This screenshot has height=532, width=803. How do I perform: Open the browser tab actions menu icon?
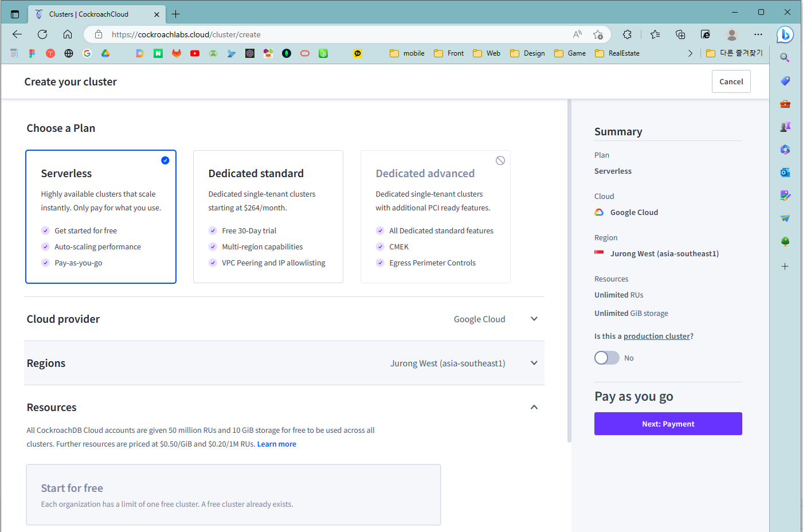[15, 14]
